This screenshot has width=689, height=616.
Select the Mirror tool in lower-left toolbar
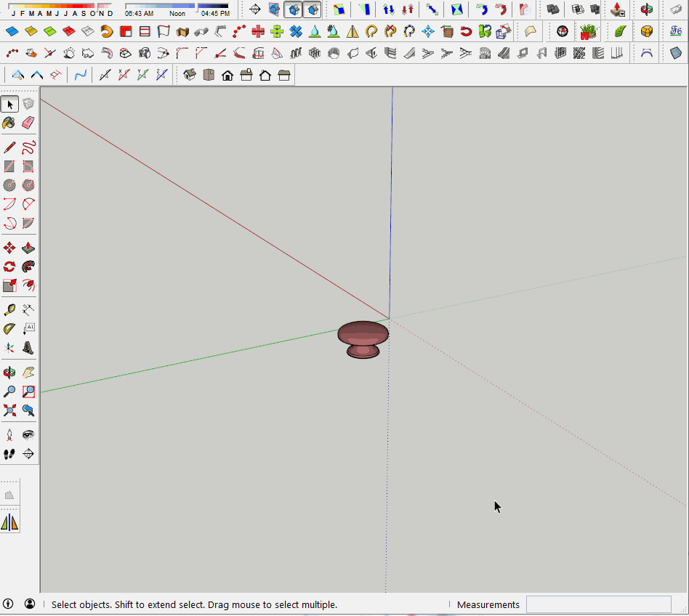tap(9, 521)
